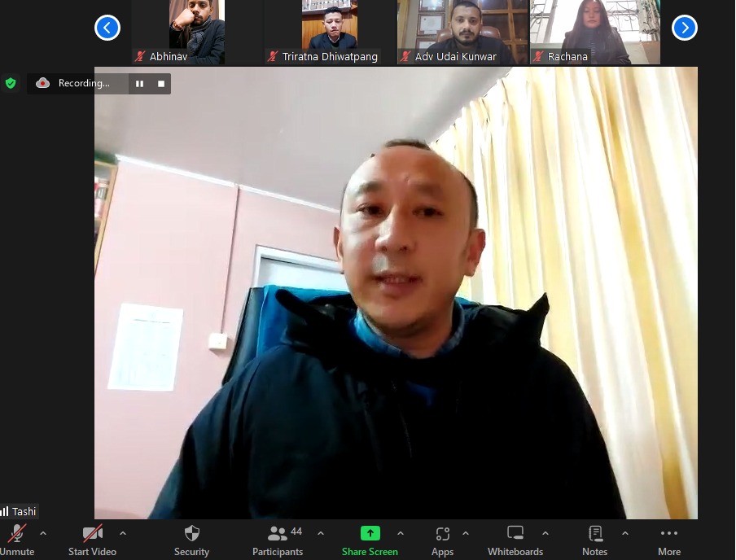Click the muted mic icon beside Adv Udai Kunwar
Image resolution: width=736 pixels, height=560 pixels.
pos(405,57)
